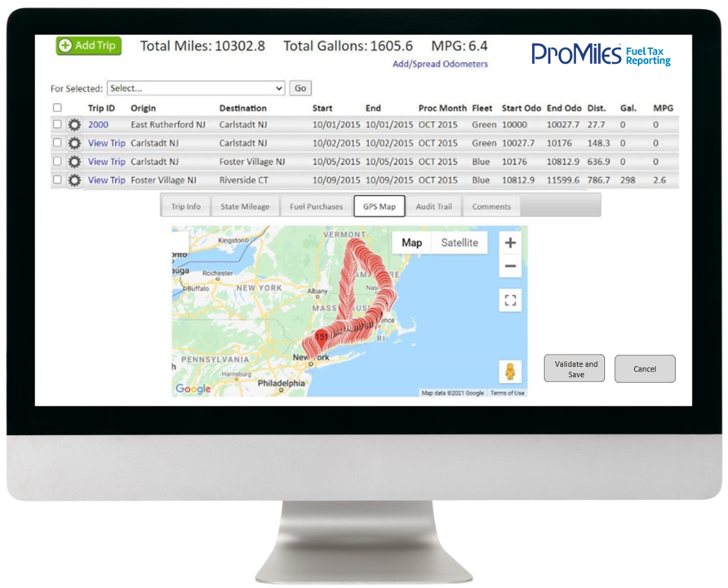Image resolution: width=728 pixels, height=588 pixels.
Task: Click Validate and Save button
Action: click(575, 369)
